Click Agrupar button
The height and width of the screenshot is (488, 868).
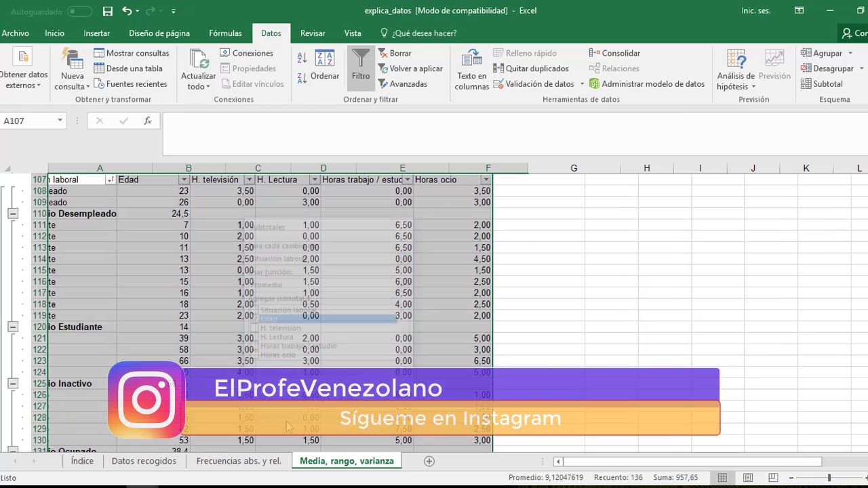pos(821,53)
